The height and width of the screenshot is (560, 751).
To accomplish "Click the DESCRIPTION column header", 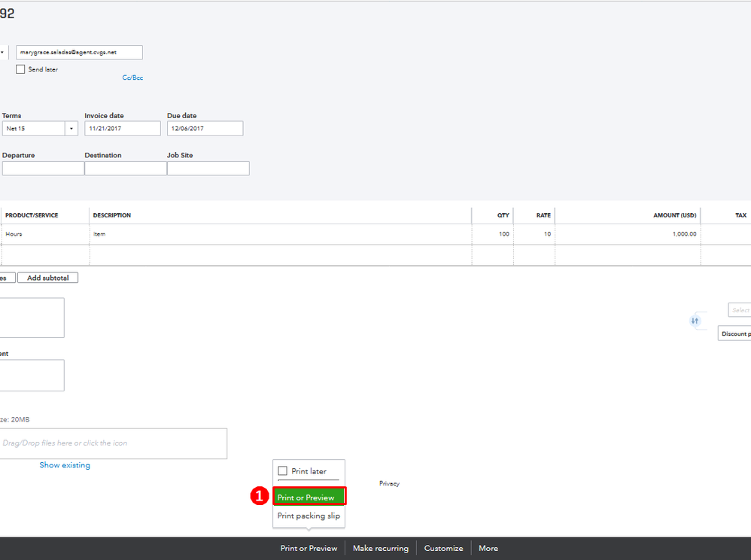I will (111, 215).
